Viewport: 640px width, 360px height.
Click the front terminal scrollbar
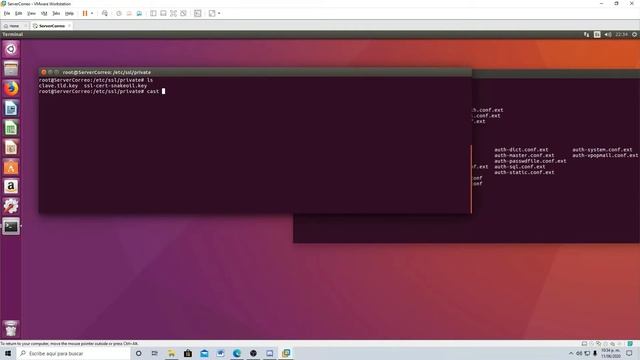pyautogui.click(x=471, y=179)
